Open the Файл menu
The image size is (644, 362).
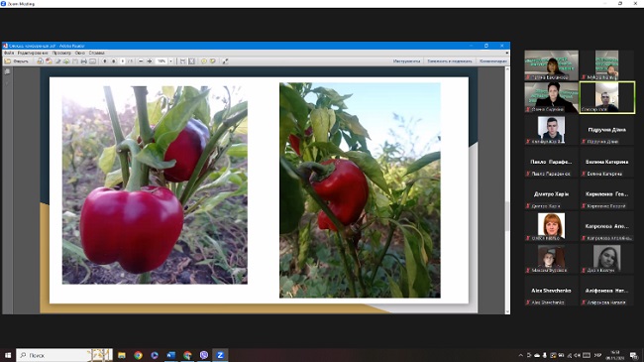click(x=9, y=53)
